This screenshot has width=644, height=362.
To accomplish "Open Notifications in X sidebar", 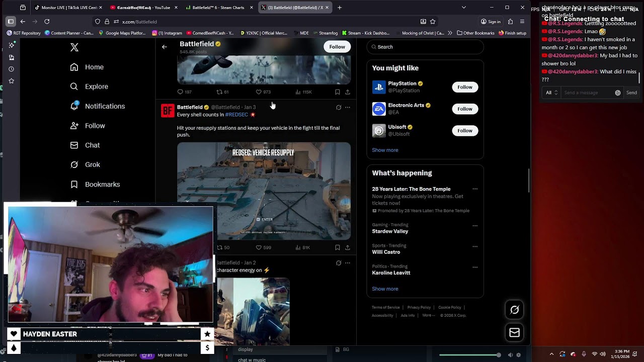I will 98,106.
